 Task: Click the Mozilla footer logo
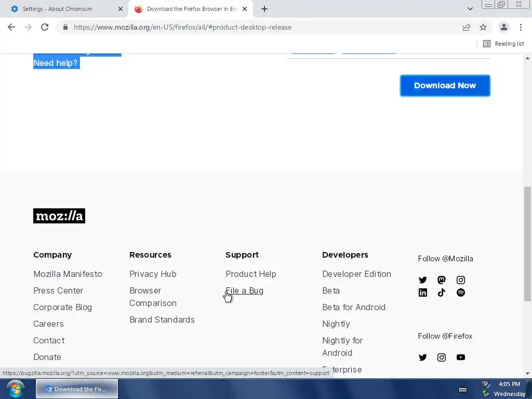(59, 216)
